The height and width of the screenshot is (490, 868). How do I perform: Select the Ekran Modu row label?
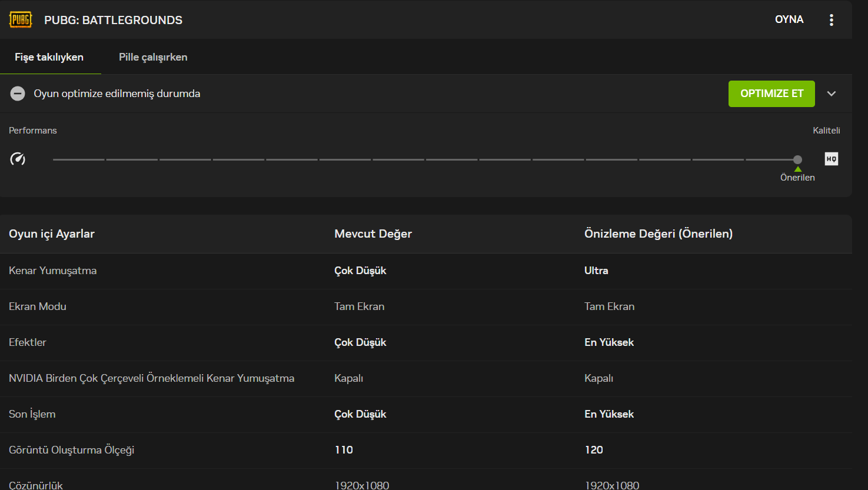[x=38, y=306]
